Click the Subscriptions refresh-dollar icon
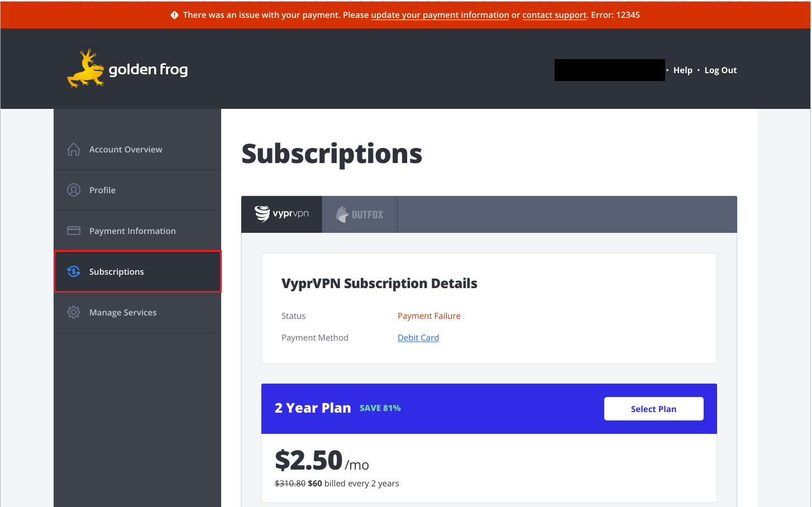The height and width of the screenshot is (507, 812). (x=73, y=271)
